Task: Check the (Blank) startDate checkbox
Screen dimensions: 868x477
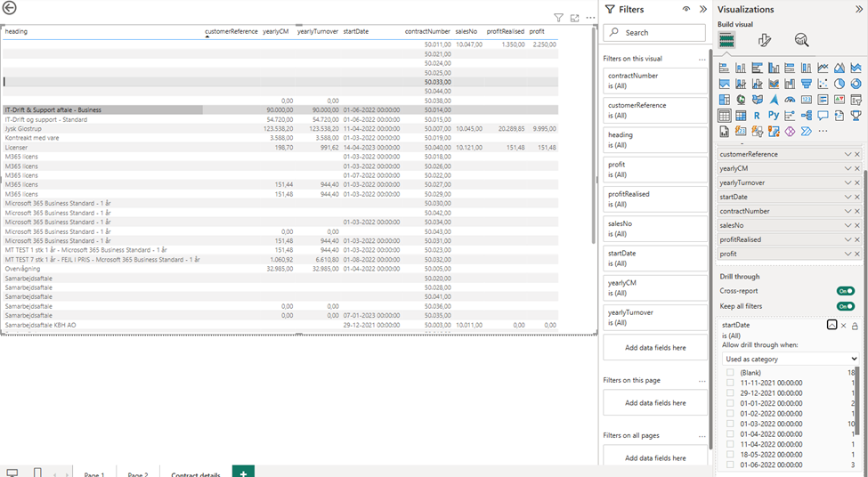Action: [x=730, y=372]
